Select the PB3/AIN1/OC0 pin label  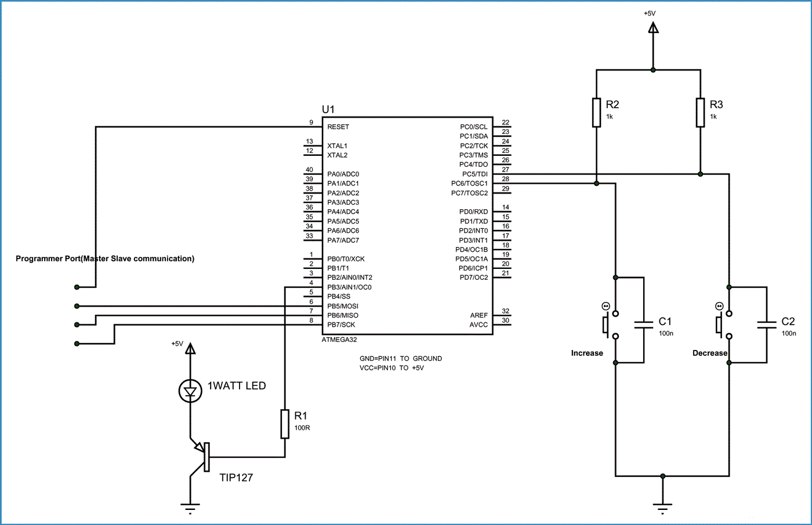point(349,287)
